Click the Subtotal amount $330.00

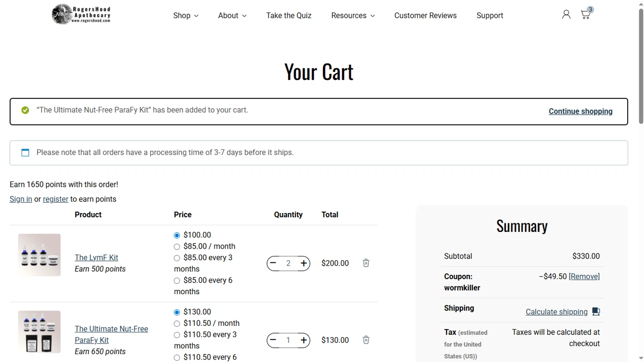(586, 256)
